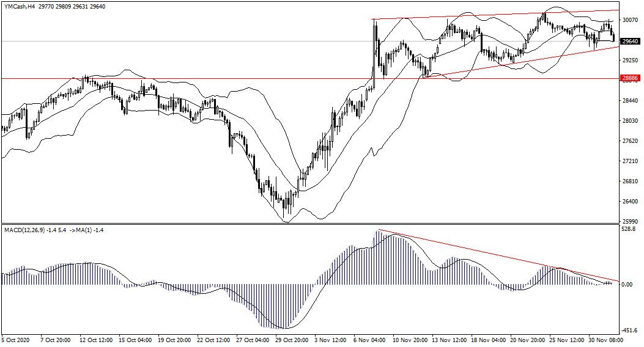Image resolution: width=644 pixels, height=347 pixels.
Task: Click the -451.6 MACD scale label
Action: click(630, 330)
